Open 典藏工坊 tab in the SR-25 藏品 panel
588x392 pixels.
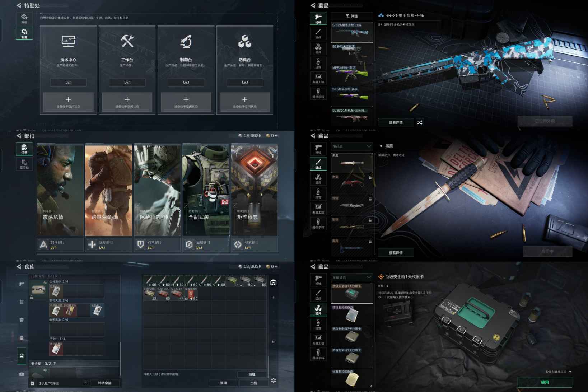coord(318,78)
